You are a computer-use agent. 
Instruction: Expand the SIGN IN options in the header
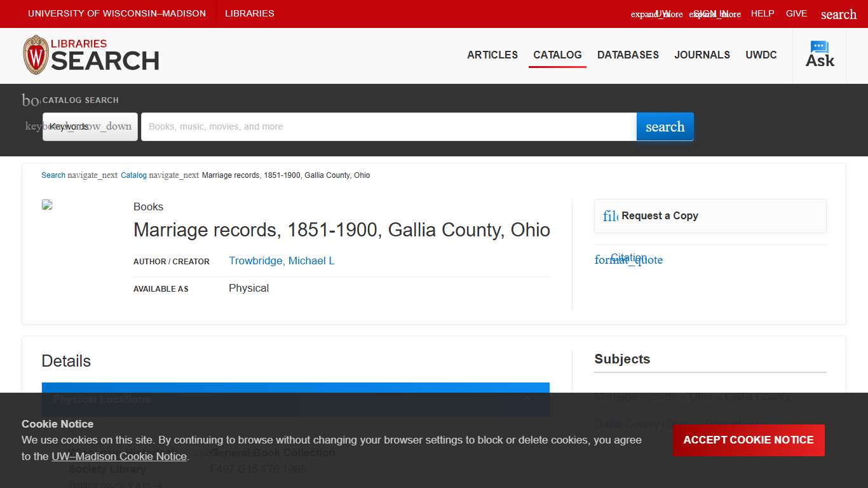click(x=715, y=13)
